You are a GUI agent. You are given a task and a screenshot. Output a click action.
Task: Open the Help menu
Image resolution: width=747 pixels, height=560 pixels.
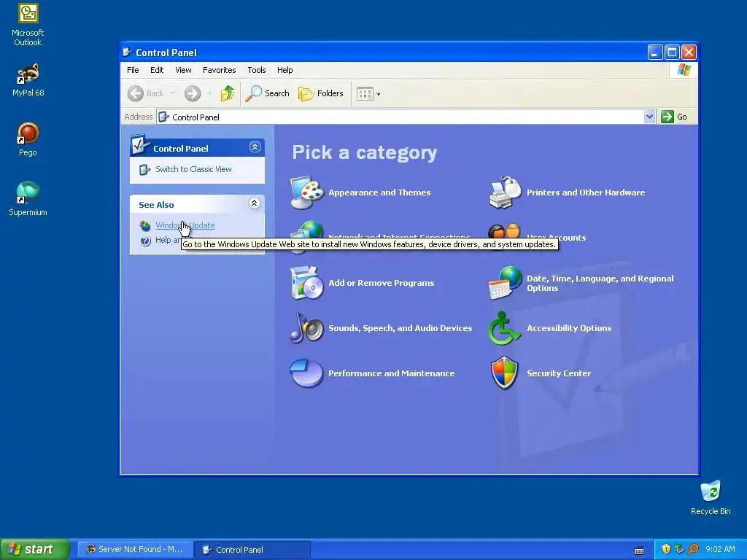click(x=285, y=70)
